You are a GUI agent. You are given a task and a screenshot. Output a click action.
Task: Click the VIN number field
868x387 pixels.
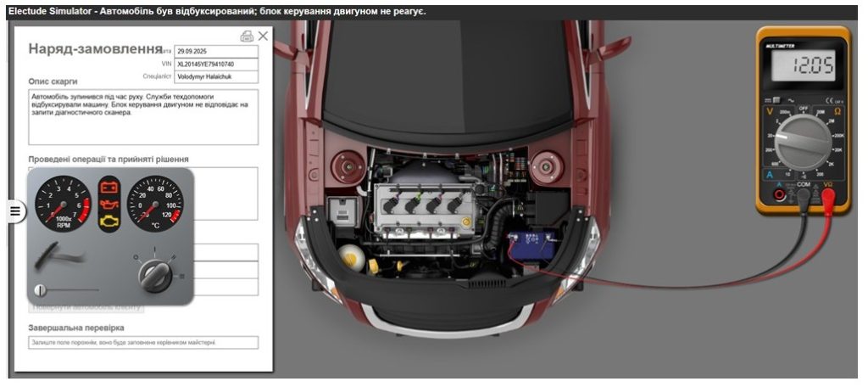click(x=215, y=64)
